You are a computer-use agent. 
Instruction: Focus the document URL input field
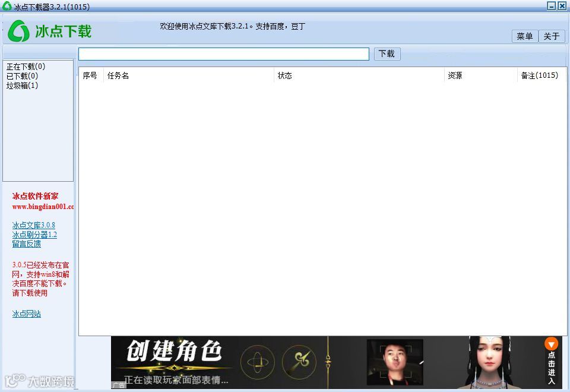pyautogui.click(x=224, y=54)
